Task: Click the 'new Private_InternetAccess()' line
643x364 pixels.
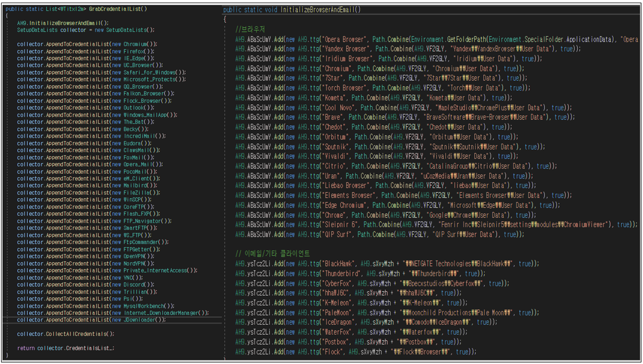Action: pos(107,270)
